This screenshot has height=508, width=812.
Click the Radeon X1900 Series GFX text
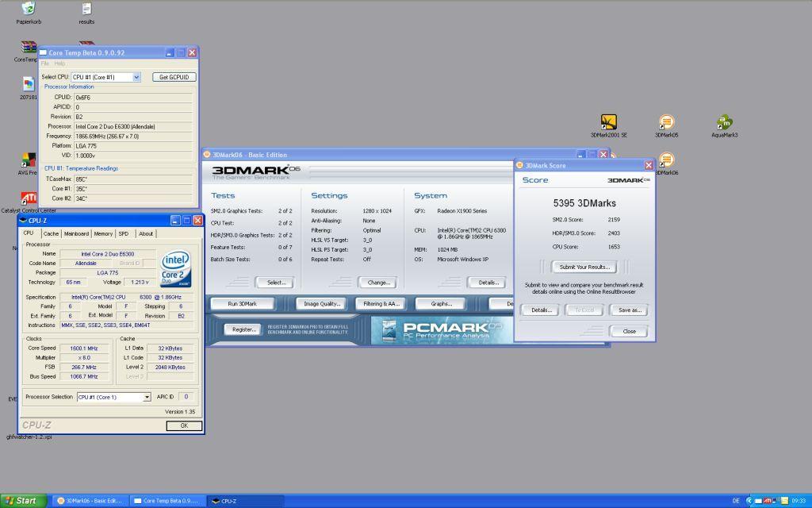click(462, 211)
